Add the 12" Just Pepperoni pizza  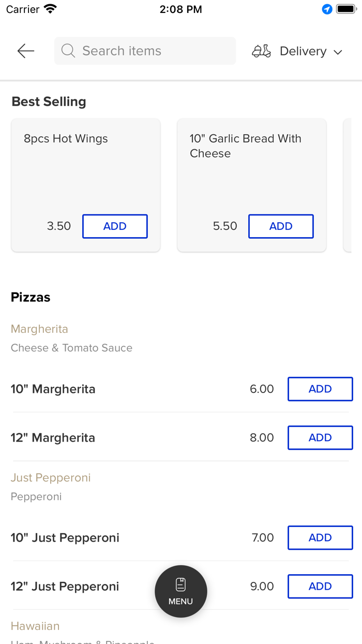(320, 586)
